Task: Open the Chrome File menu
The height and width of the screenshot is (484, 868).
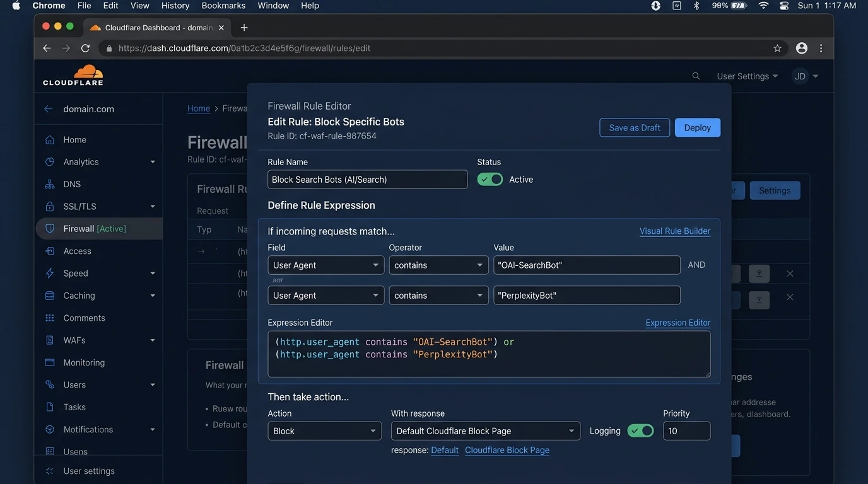Action: tap(84, 6)
